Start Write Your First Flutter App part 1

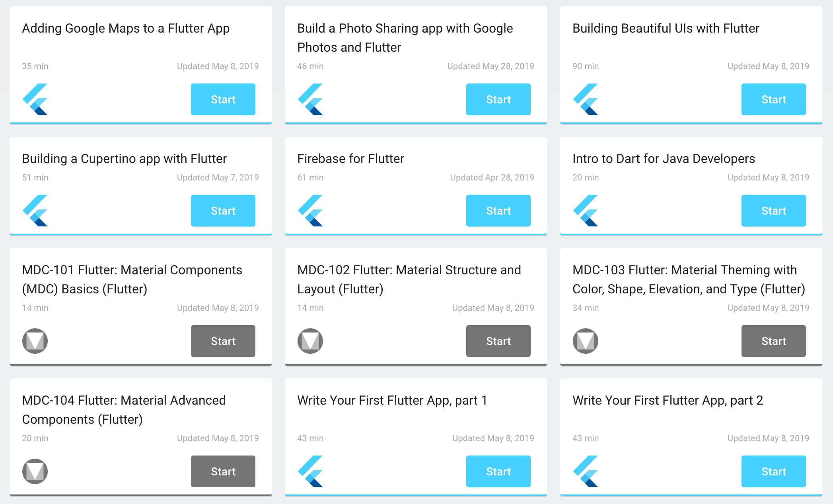tap(498, 471)
